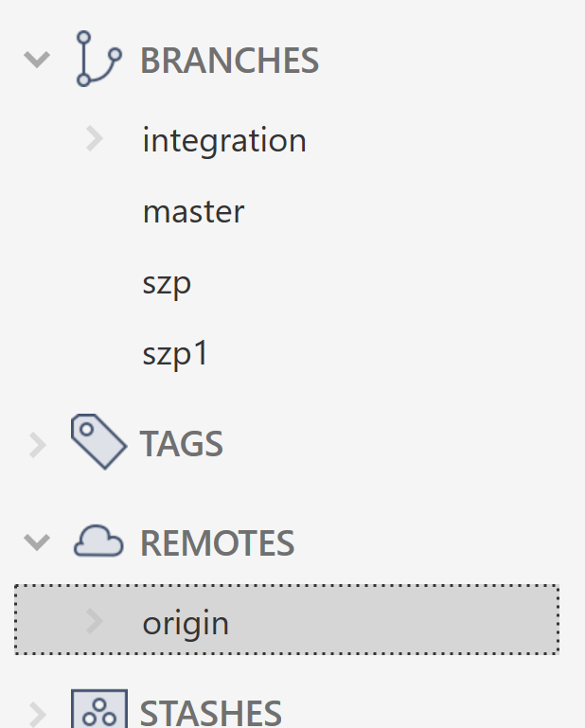Select the origin remote label
Screen dimensions: 585x728
186,623
